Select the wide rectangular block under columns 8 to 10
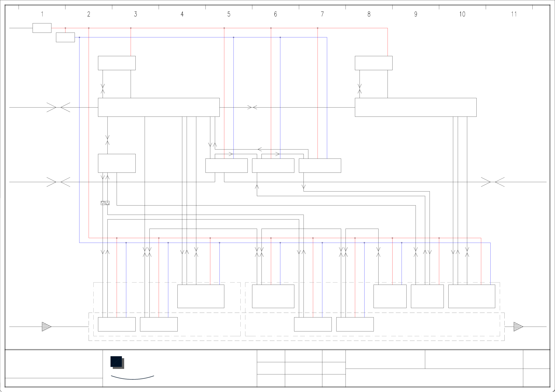 coord(416,107)
